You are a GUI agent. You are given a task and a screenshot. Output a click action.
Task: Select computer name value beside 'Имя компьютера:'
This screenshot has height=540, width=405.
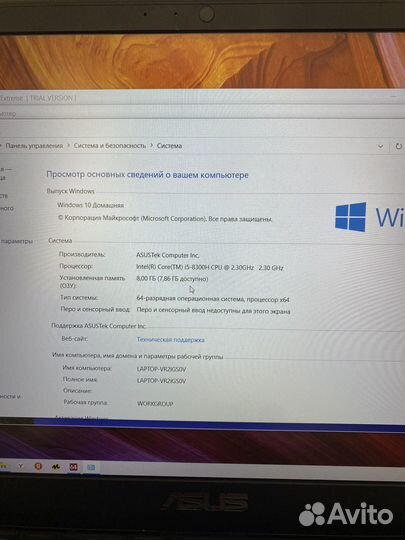[x=161, y=369]
